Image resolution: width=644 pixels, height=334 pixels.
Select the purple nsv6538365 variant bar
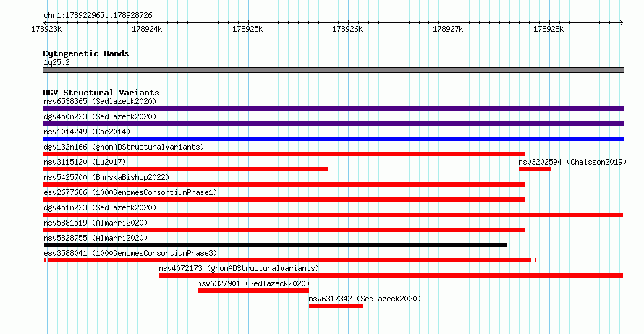(333, 108)
